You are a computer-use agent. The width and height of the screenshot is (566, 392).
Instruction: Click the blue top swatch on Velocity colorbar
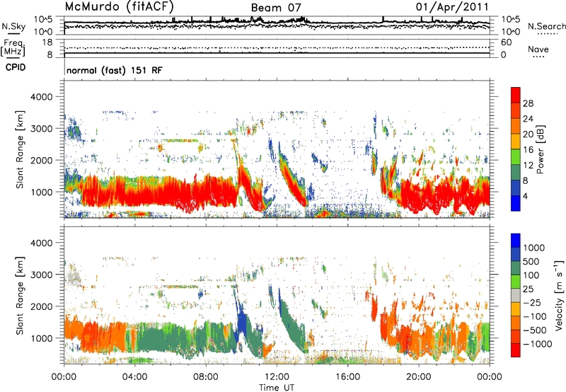click(x=516, y=241)
